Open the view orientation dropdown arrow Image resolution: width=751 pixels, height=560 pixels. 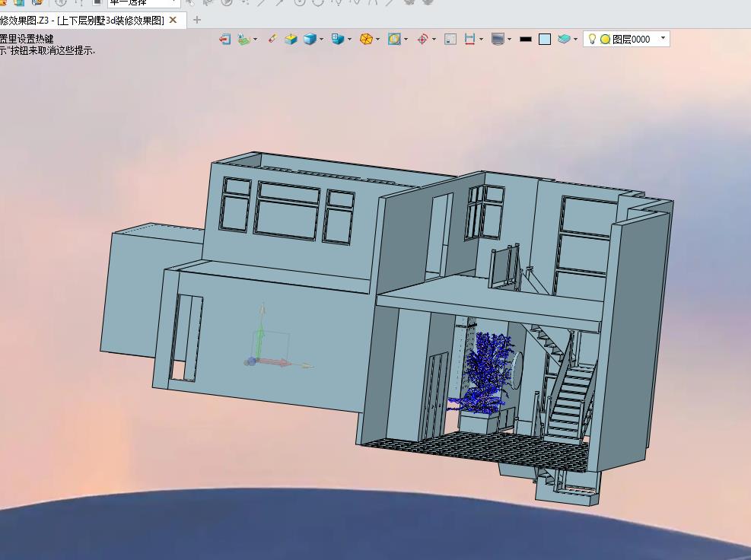point(350,40)
